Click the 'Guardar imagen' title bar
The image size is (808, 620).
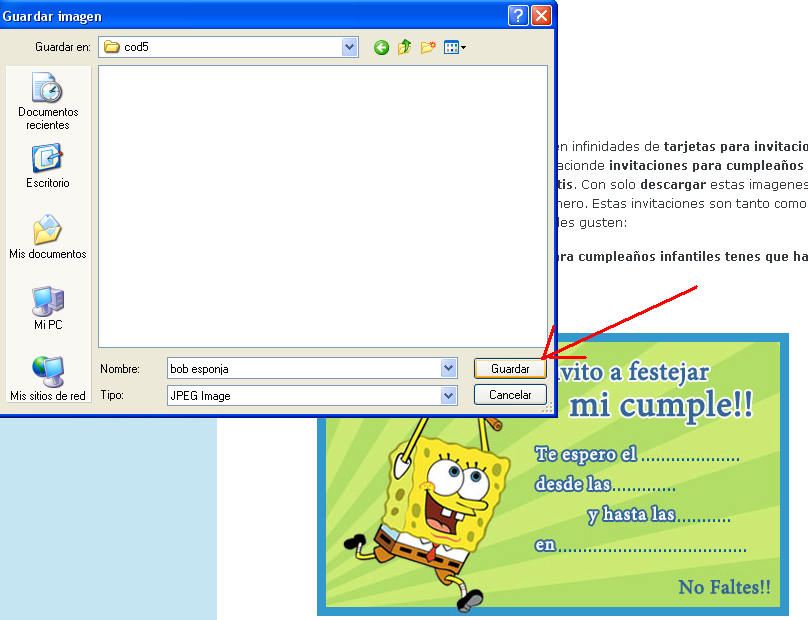point(278,15)
